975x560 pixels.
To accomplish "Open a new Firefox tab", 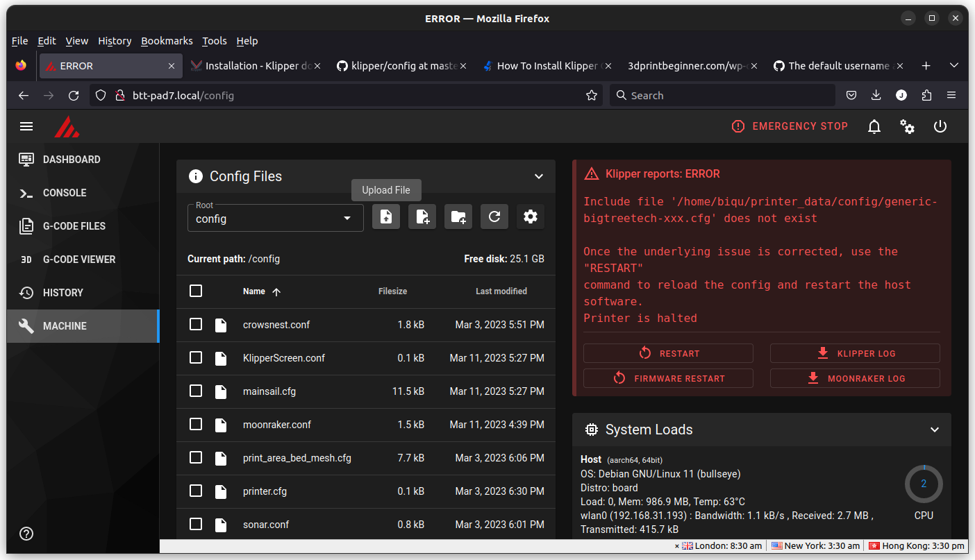I will (926, 66).
